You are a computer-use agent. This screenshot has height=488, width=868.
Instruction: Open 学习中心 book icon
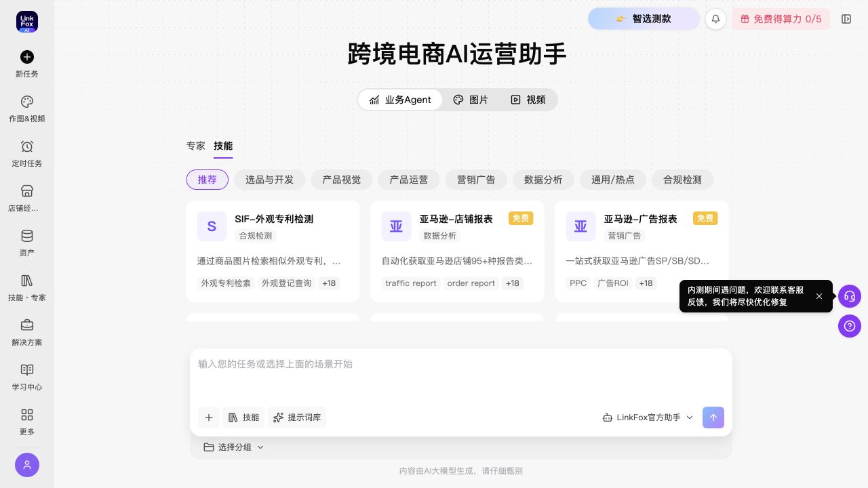27,370
